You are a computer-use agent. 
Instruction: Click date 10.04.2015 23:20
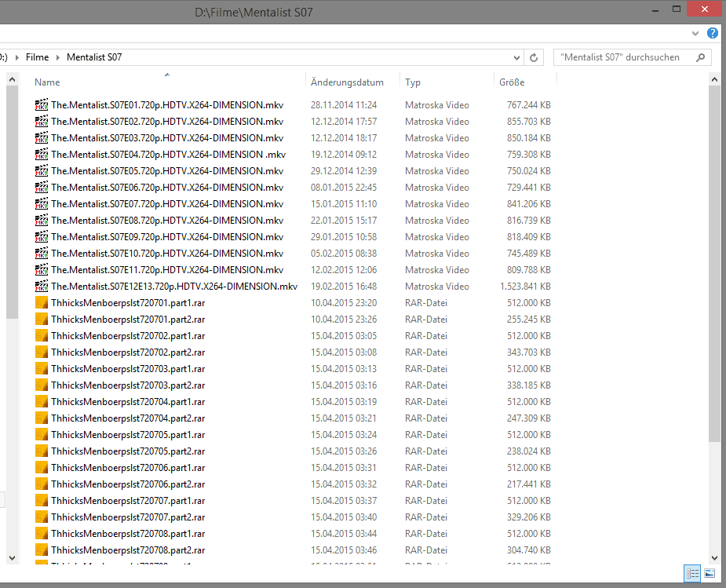[344, 303]
